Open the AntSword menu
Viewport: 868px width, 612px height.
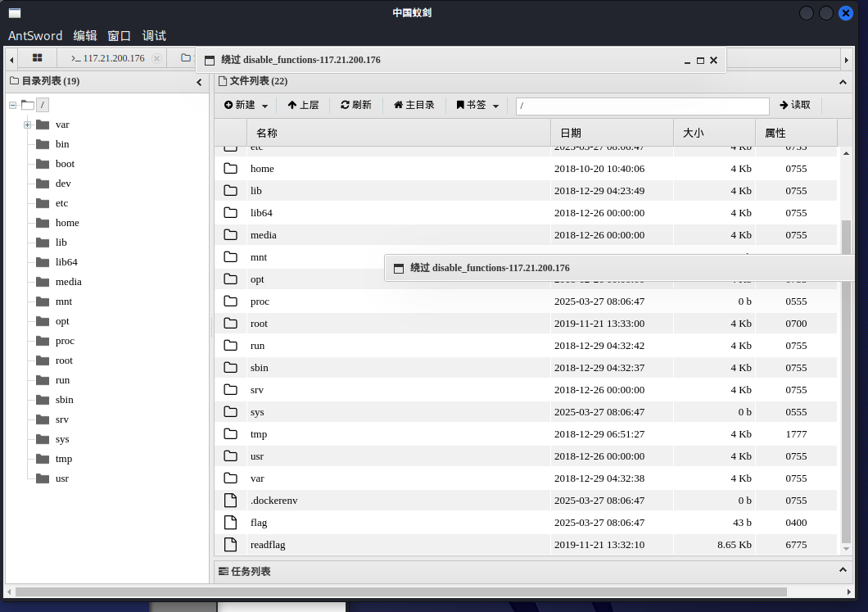(35, 36)
